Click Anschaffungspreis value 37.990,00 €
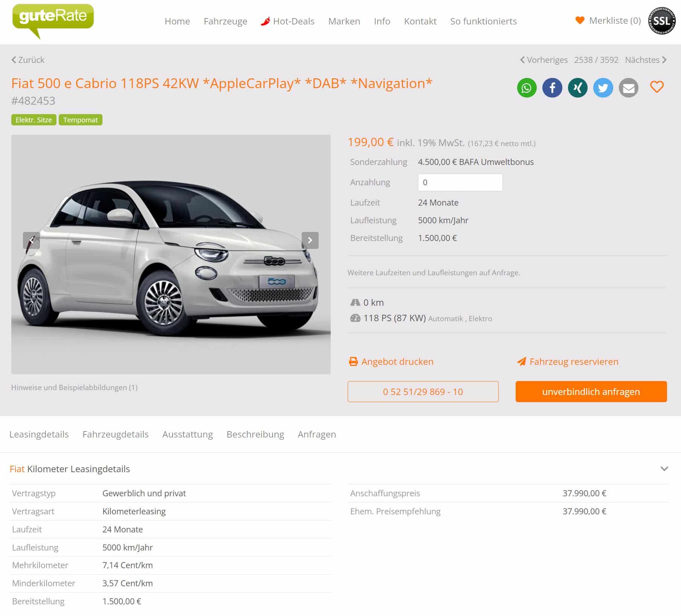Image resolution: width=681 pixels, height=616 pixels. pyautogui.click(x=585, y=493)
